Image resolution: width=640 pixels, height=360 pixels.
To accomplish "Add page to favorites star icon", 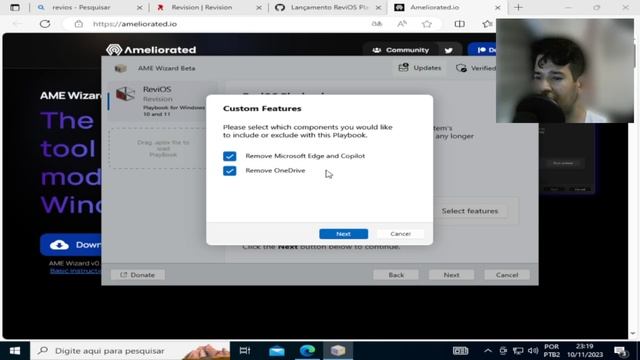I will coord(427,24).
